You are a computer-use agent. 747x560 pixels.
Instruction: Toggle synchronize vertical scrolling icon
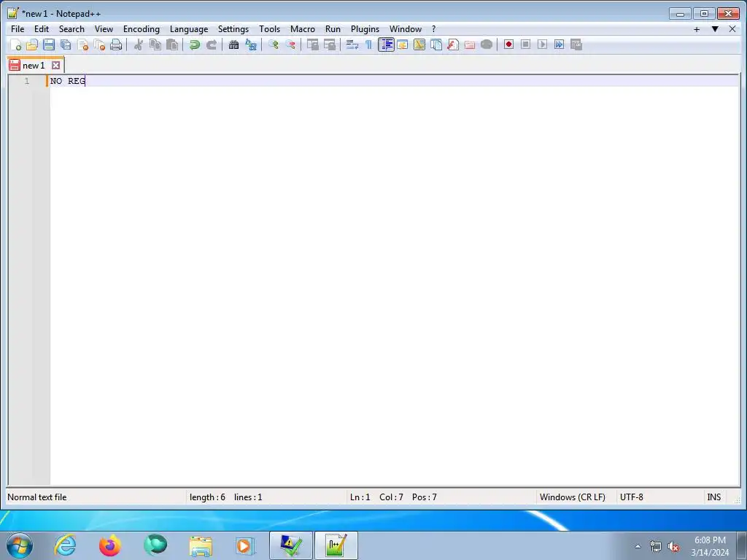click(312, 44)
